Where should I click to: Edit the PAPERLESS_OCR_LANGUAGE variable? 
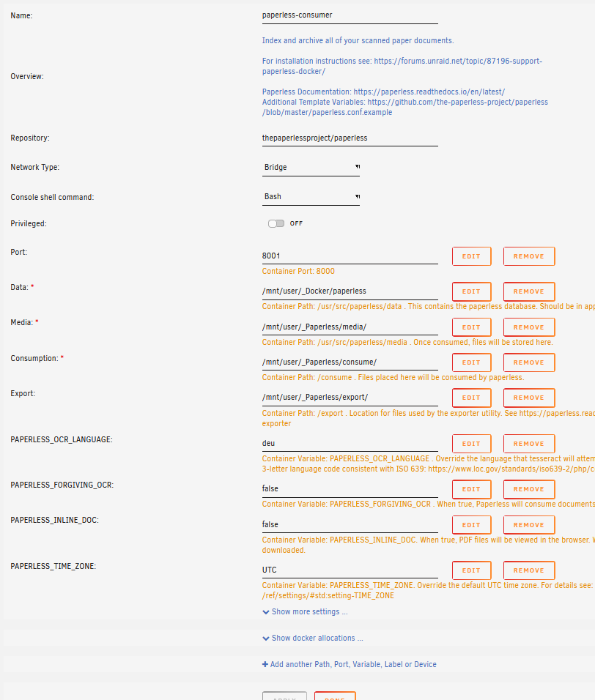pyautogui.click(x=471, y=444)
